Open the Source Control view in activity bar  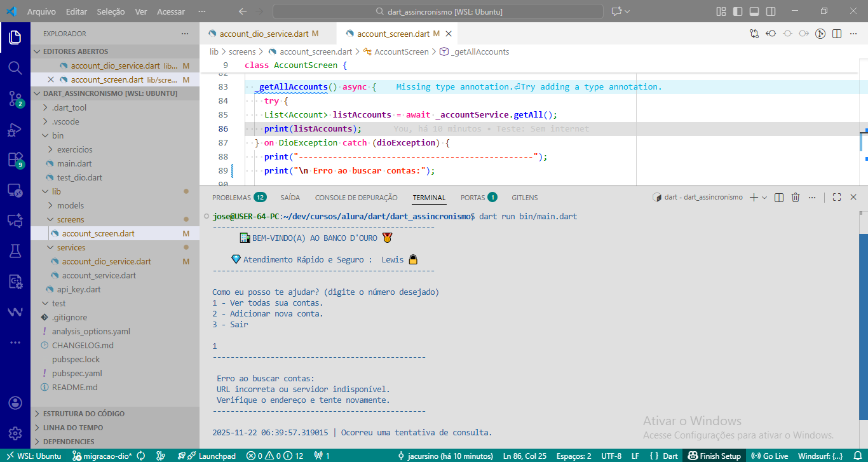[x=15, y=98]
